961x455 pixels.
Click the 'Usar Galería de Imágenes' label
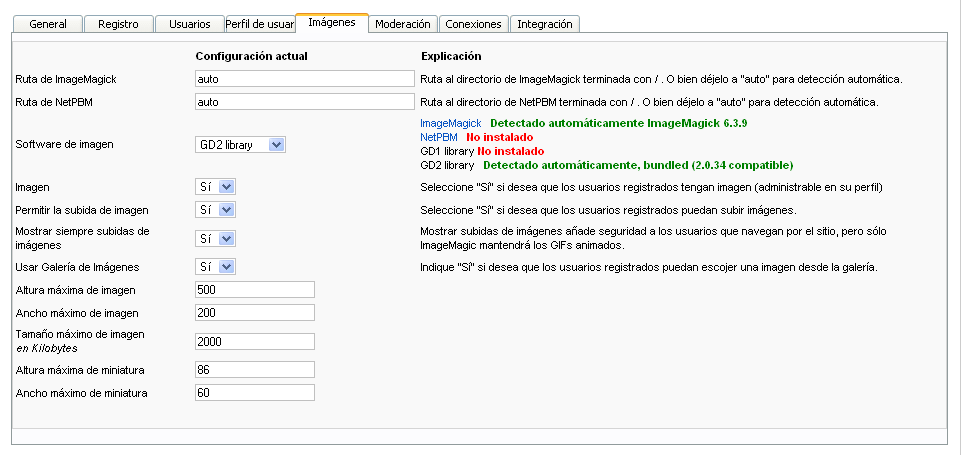[77, 267]
